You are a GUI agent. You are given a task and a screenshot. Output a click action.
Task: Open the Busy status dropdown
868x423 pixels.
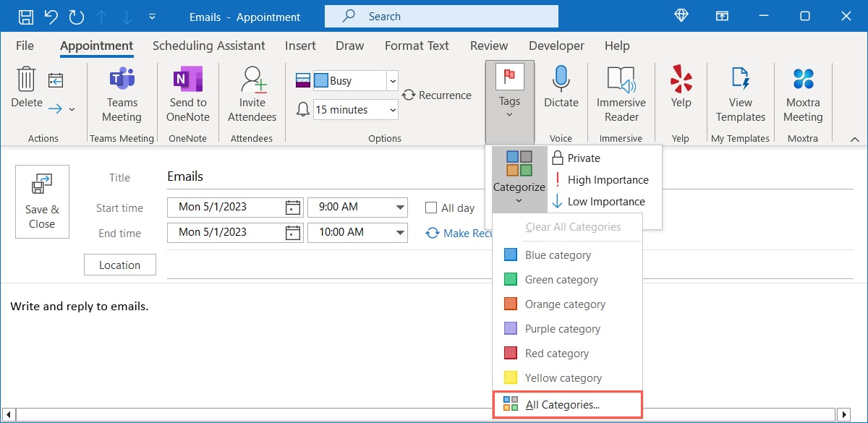pyautogui.click(x=392, y=81)
